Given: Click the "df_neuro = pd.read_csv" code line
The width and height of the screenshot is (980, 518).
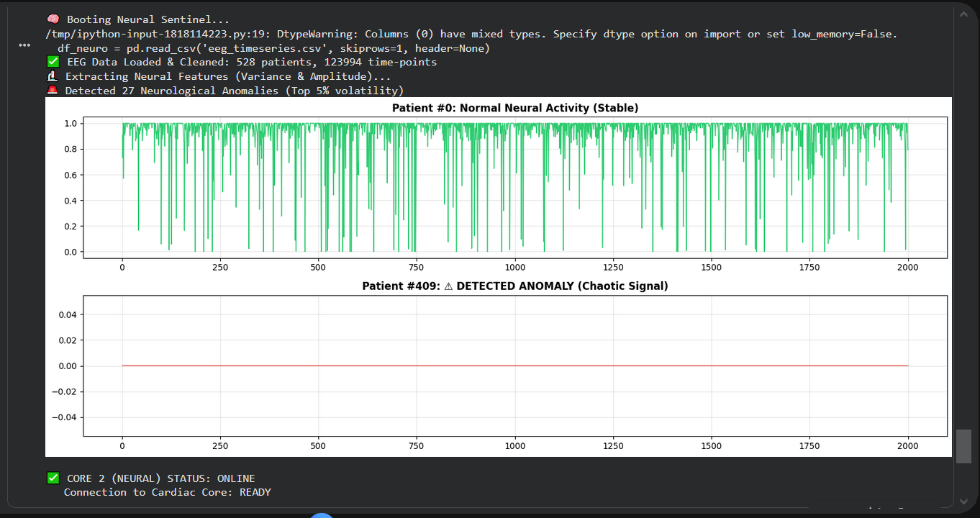Looking at the screenshot, I should click(x=273, y=48).
